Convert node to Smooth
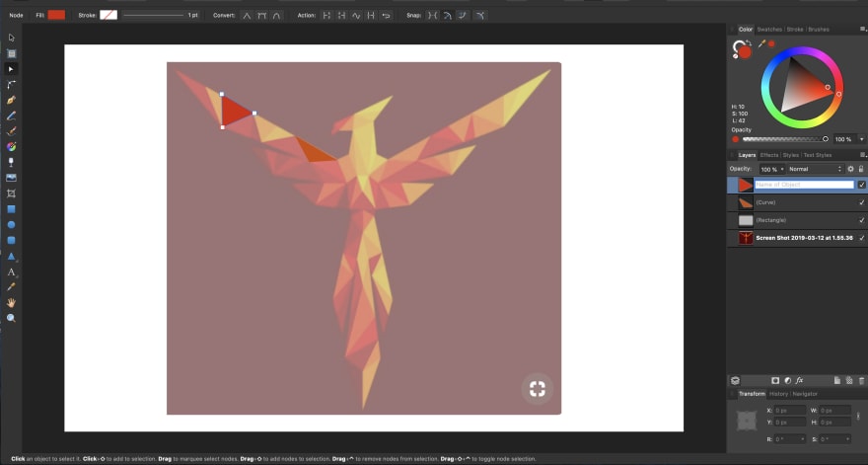 pyautogui.click(x=261, y=16)
